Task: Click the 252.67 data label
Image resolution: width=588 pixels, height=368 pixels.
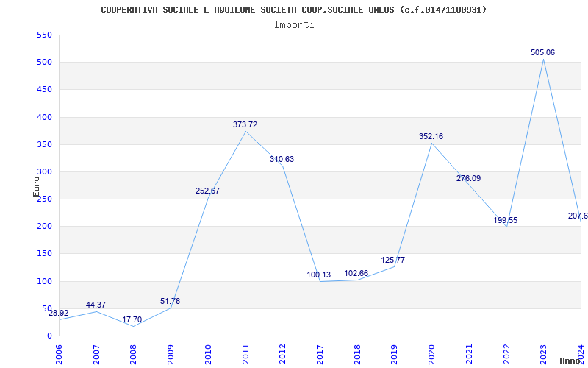Action: (207, 191)
